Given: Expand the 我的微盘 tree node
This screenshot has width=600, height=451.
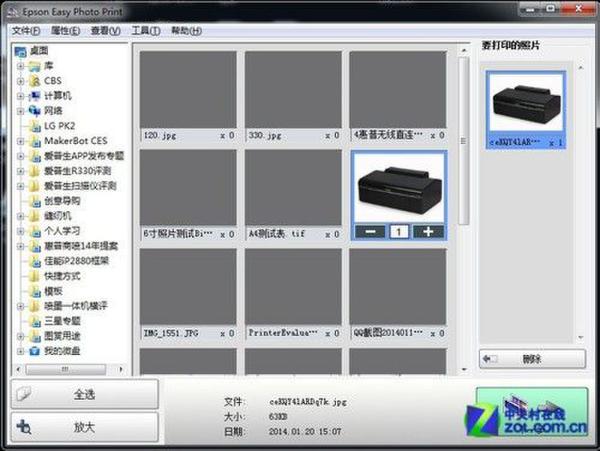Looking at the screenshot, I should (21, 351).
